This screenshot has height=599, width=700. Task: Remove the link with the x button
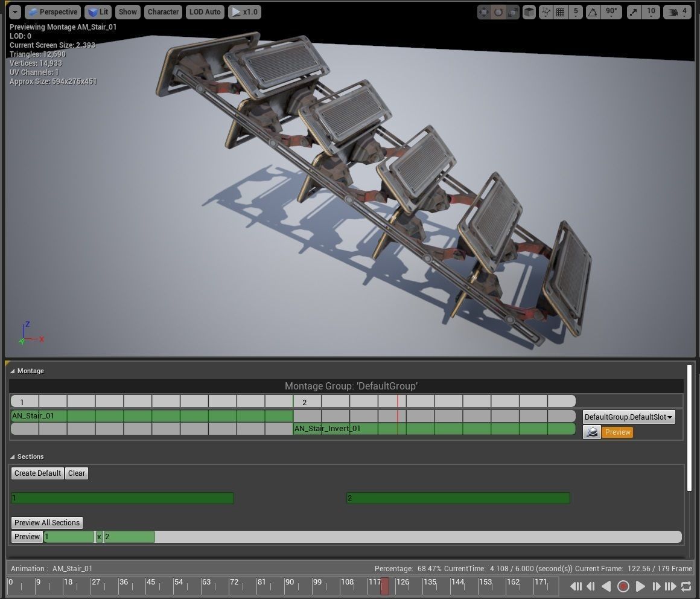tap(99, 536)
